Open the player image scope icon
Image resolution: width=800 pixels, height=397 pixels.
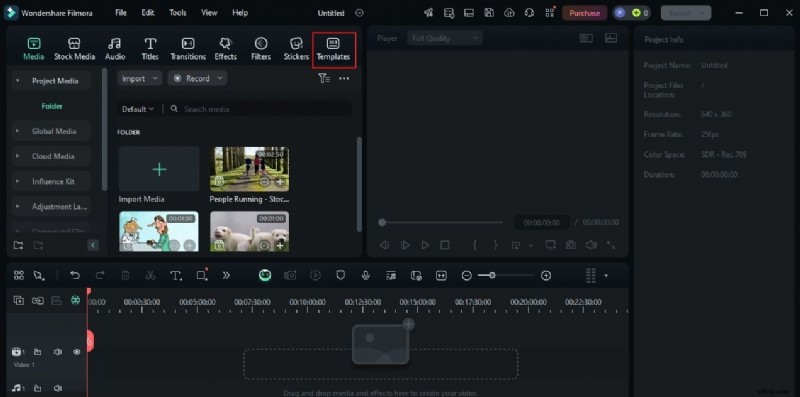611,38
